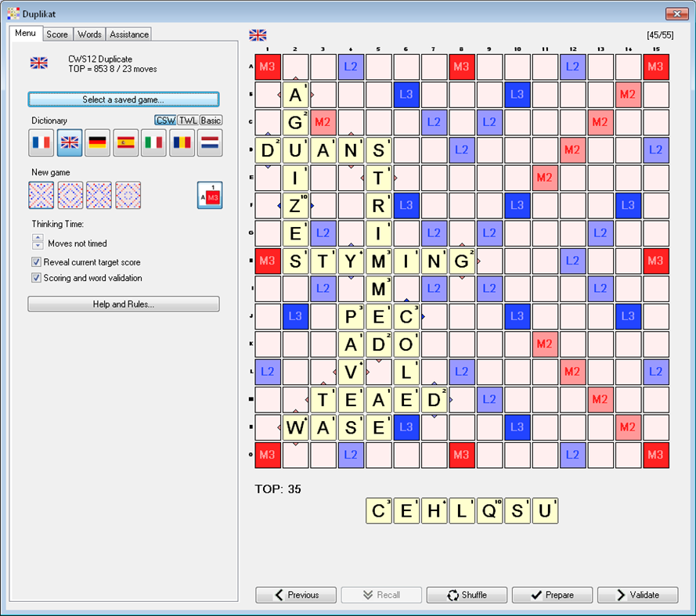
Task: Open Help and Rules
Action: pos(123,304)
